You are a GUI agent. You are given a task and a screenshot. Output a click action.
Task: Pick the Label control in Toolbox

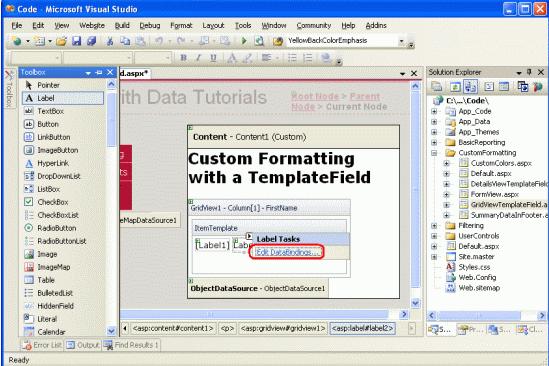click(63, 98)
